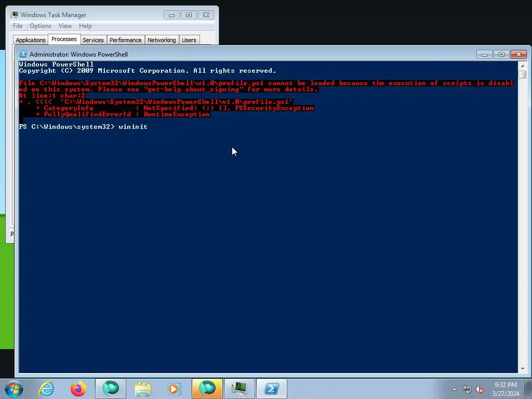Click the 'wininit' command text
Image resolution: width=532 pixels, height=399 pixels.
[133, 127]
